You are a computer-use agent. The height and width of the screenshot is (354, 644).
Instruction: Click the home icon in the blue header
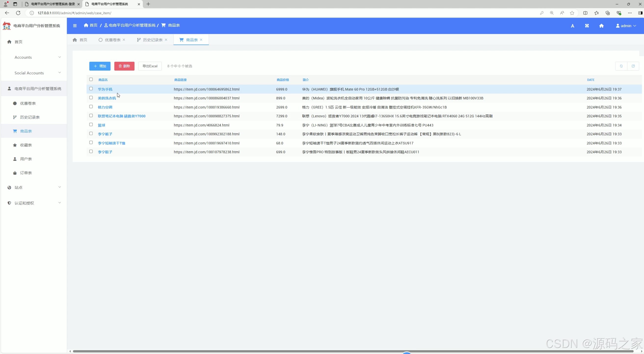tap(602, 26)
